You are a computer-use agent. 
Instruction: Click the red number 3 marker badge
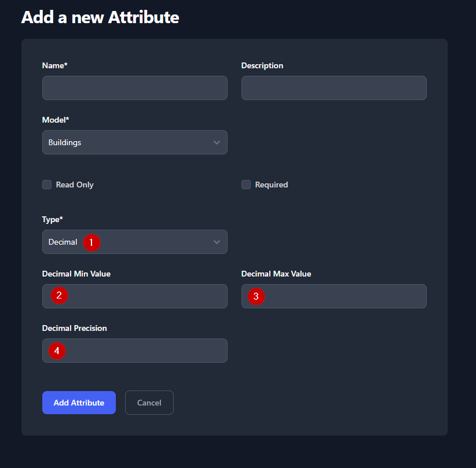click(256, 297)
